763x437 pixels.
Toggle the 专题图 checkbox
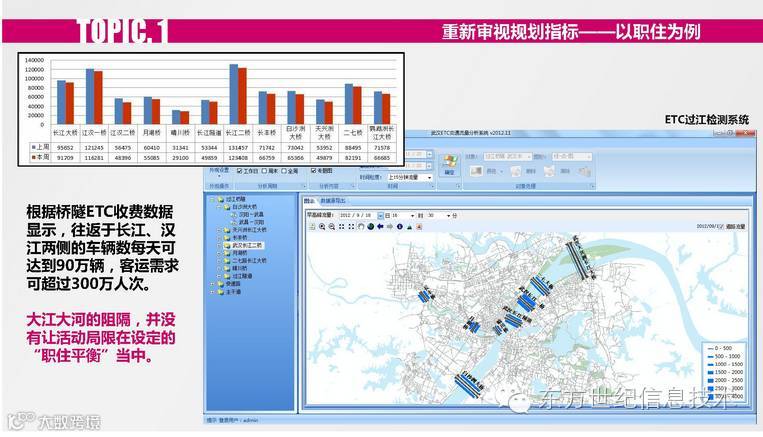[x=313, y=171]
